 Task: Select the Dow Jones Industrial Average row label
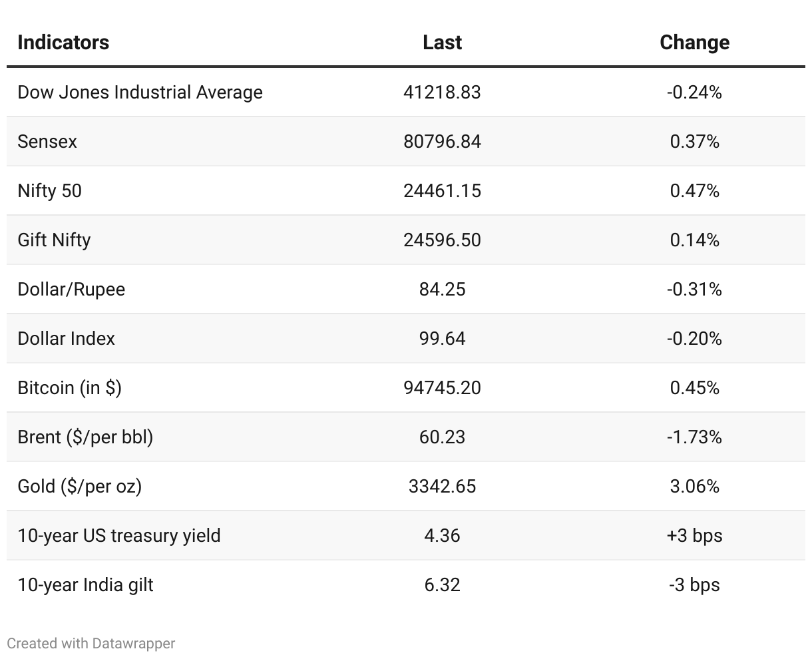point(140,93)
